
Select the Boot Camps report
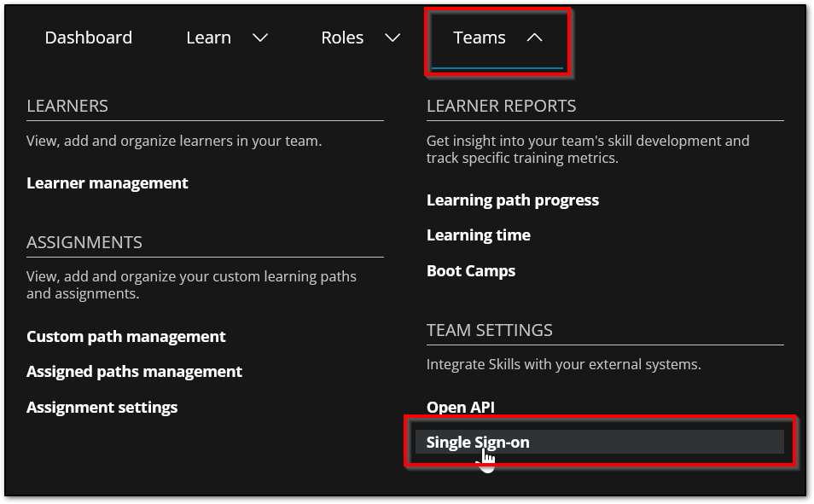point(471,270)
